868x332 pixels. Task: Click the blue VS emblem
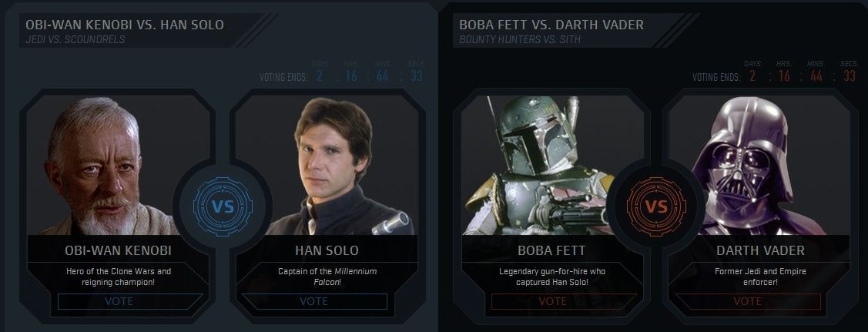[222, 207]
